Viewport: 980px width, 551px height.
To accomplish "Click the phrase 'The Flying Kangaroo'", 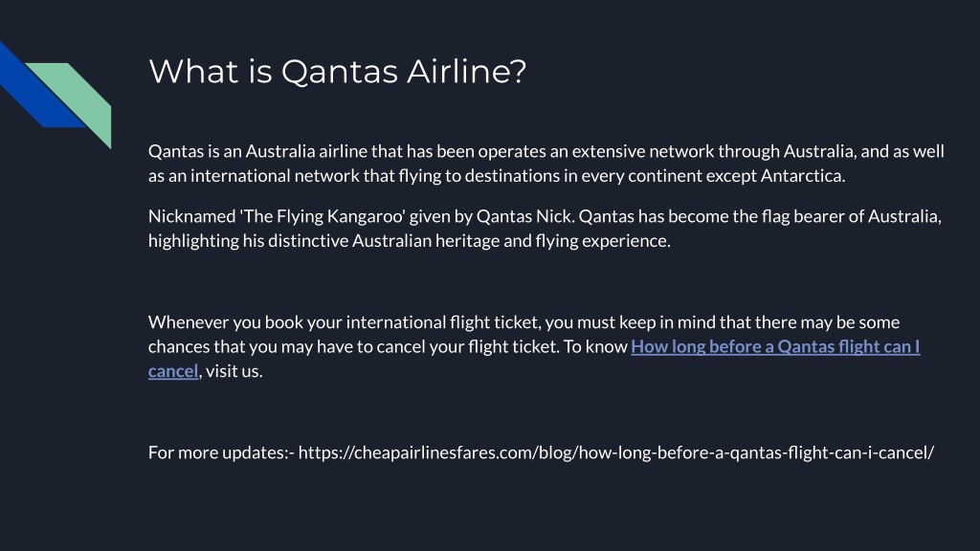I will click(323, 216).
